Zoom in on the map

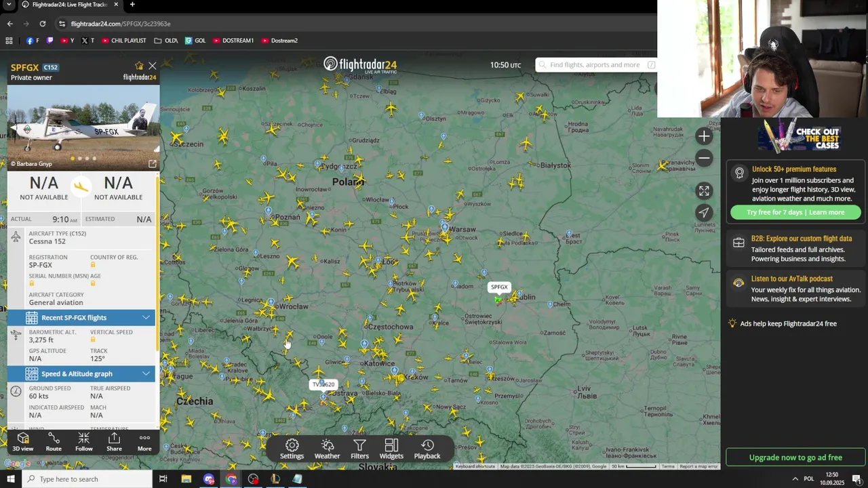tap(704, 136)
